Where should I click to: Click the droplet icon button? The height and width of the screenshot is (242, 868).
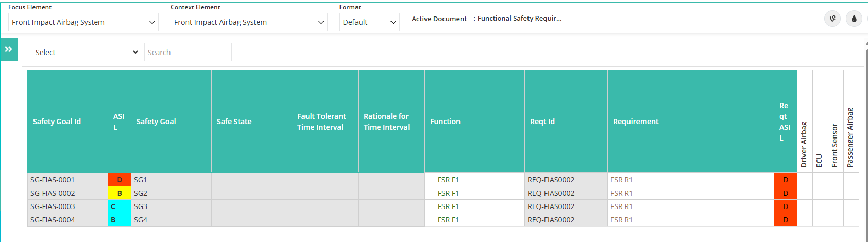[854, 19]
